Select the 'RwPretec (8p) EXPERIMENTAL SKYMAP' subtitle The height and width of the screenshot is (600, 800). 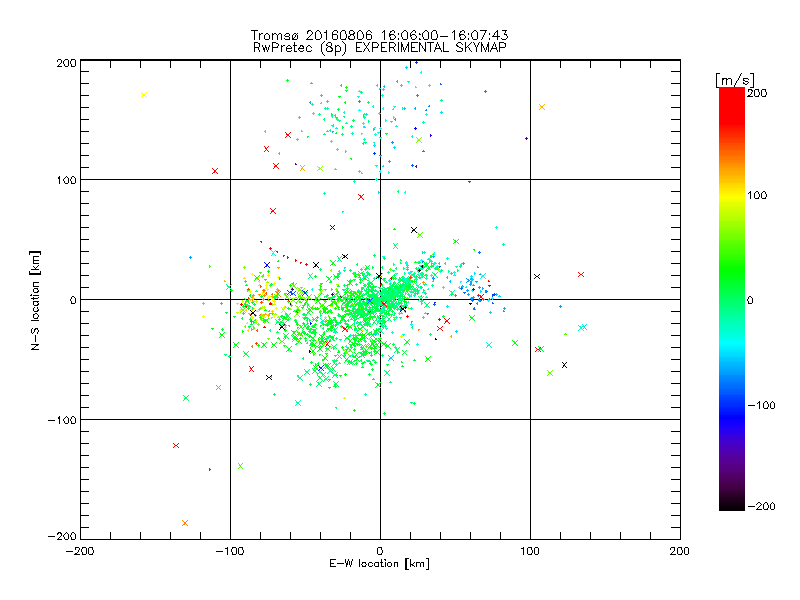click(379, 48)
